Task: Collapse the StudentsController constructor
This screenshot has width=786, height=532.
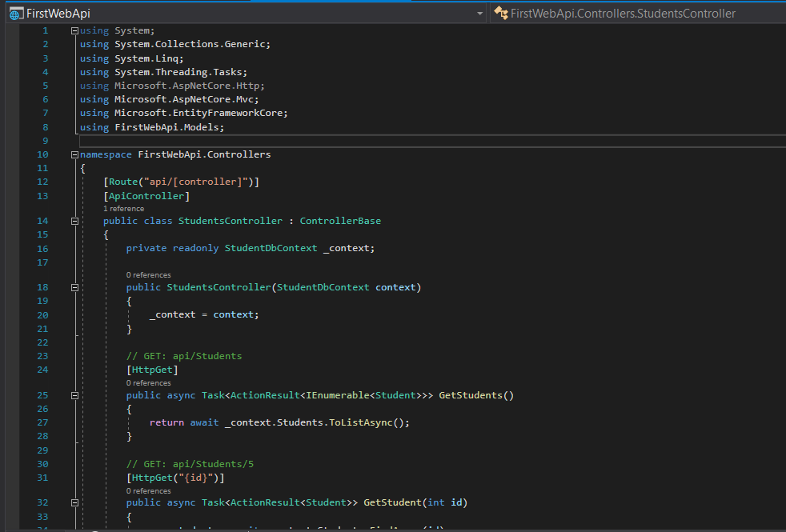Action: [74, 286]
